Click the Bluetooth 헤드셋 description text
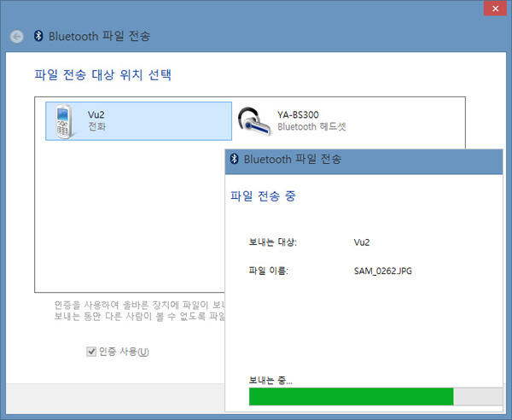The image size is (512, 420). point(311,126)
